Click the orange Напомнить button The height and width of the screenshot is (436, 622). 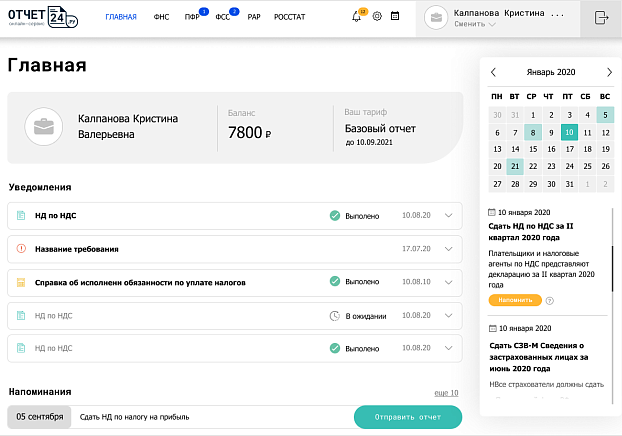515,300
